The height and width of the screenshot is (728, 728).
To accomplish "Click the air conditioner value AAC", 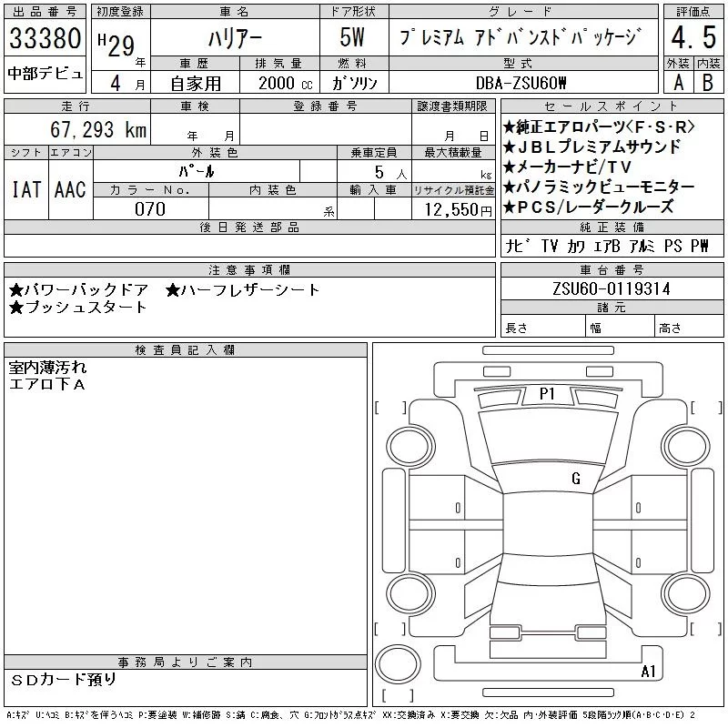I will [70, 189].
